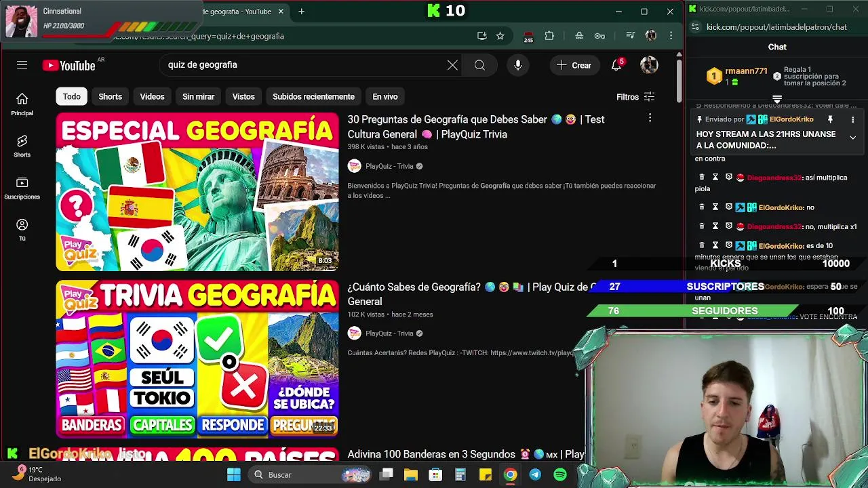Open the Filtros search filters
Viewport: 868px width, 488px height.
635,97
